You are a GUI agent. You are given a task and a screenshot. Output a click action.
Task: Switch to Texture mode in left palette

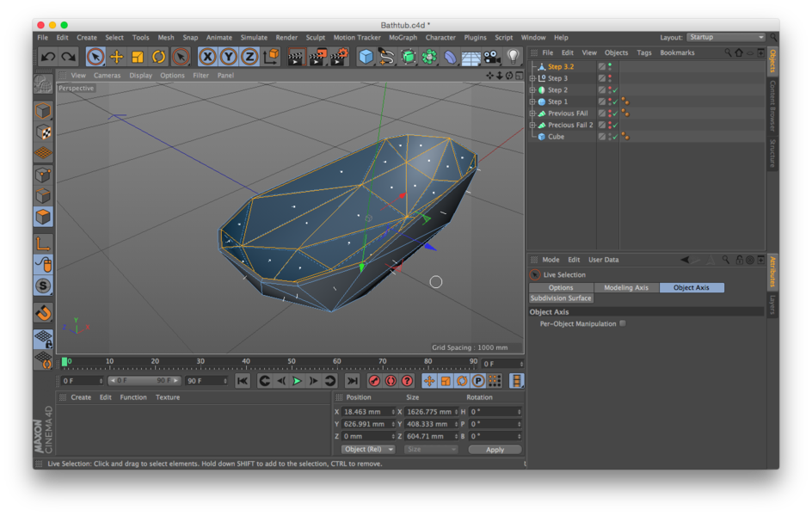(44, 132)
